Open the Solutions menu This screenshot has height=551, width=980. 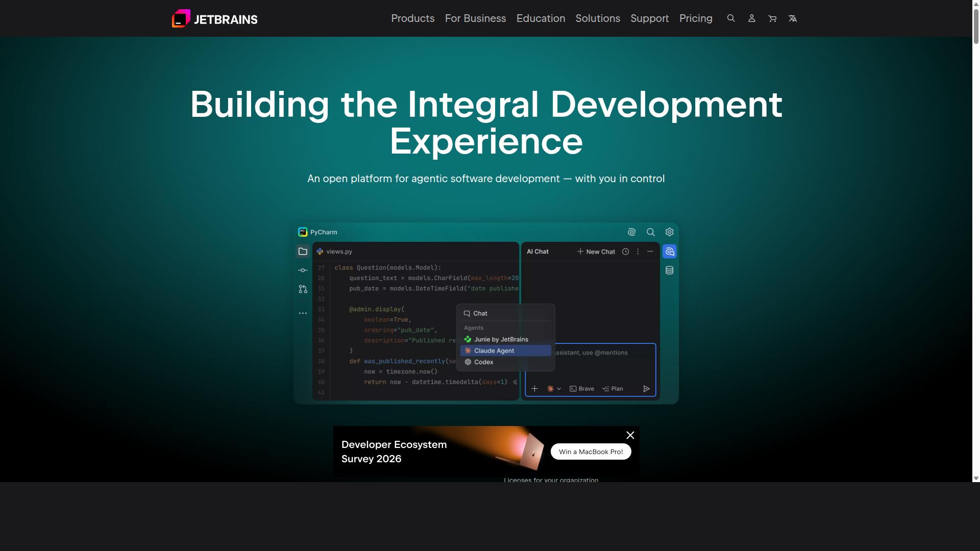click(598, 18)
